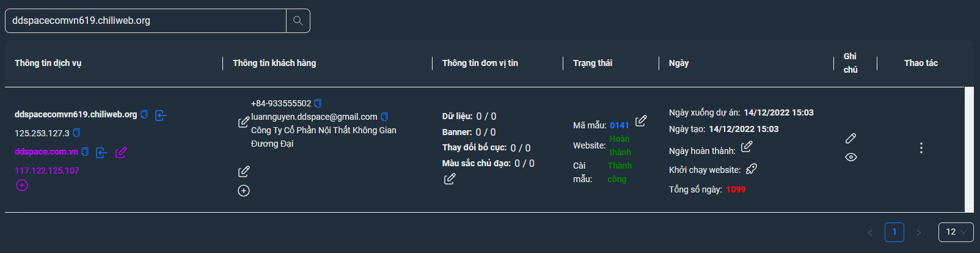Add customer info with plus circle
Viewport: 980px width, 253px height.
[244, 191]
